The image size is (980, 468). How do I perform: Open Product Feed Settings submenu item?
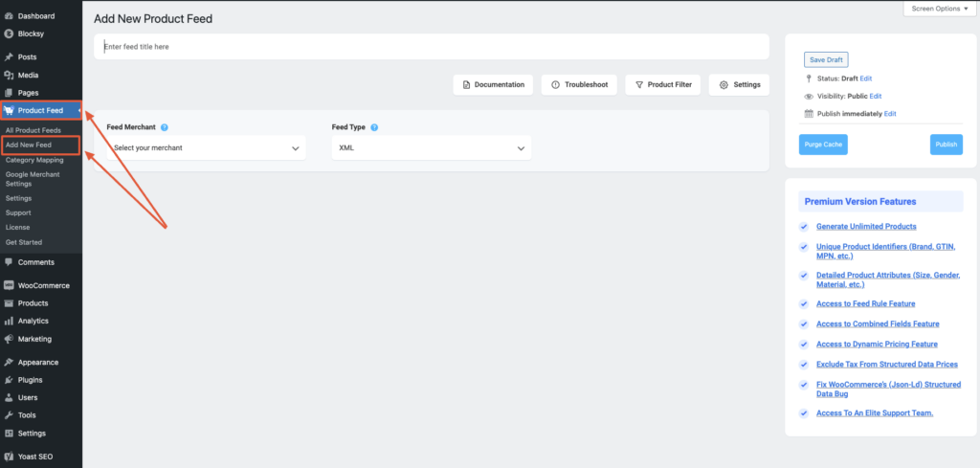[x=19, y=198]
